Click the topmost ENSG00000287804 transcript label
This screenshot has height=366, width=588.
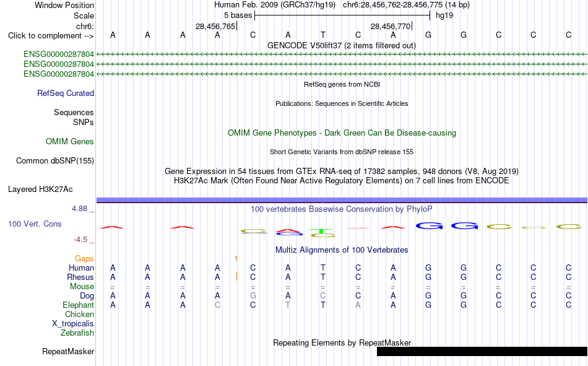click(59, 54)
